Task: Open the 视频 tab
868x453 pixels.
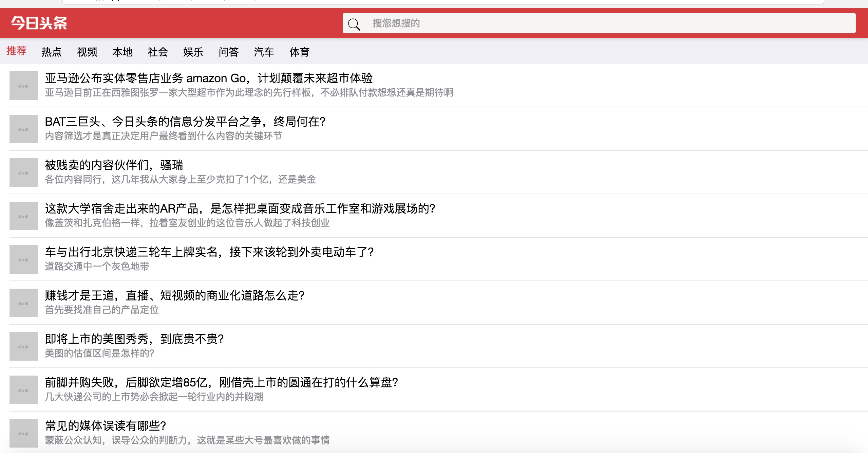Action: point(87,52)
